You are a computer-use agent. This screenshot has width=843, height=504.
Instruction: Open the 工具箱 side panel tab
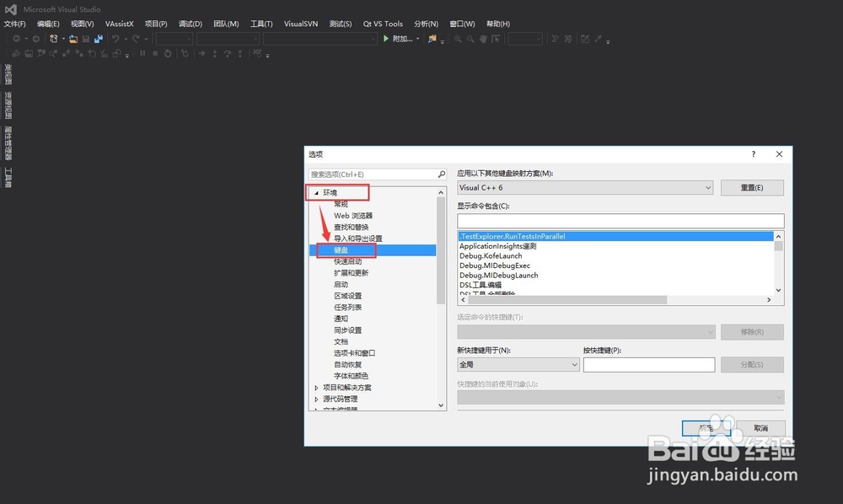[8, 177]
